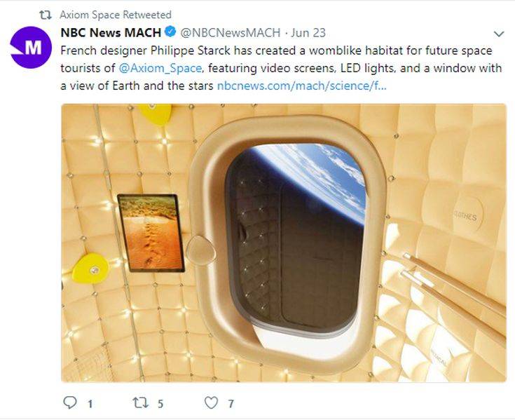The height and width of the screenshot is (420, 515).
Task: Expand the tweet options chevron
Action: [x=499, y=34]
